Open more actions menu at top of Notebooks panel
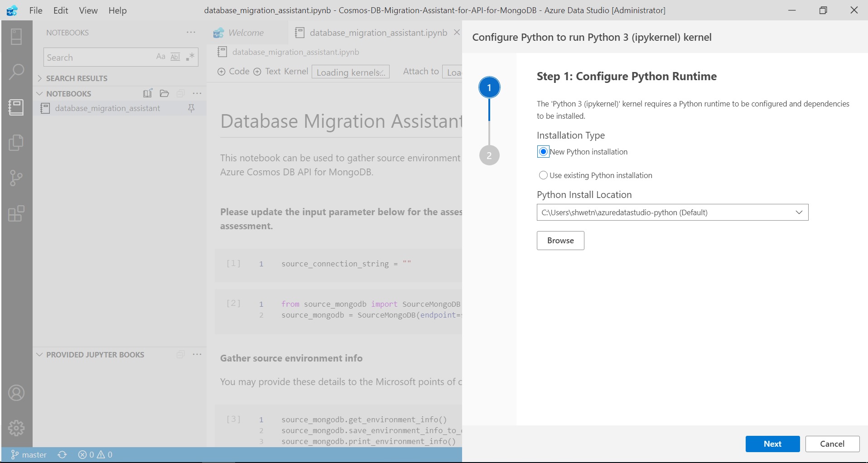 pyautogui.click(x=191, y=33)
